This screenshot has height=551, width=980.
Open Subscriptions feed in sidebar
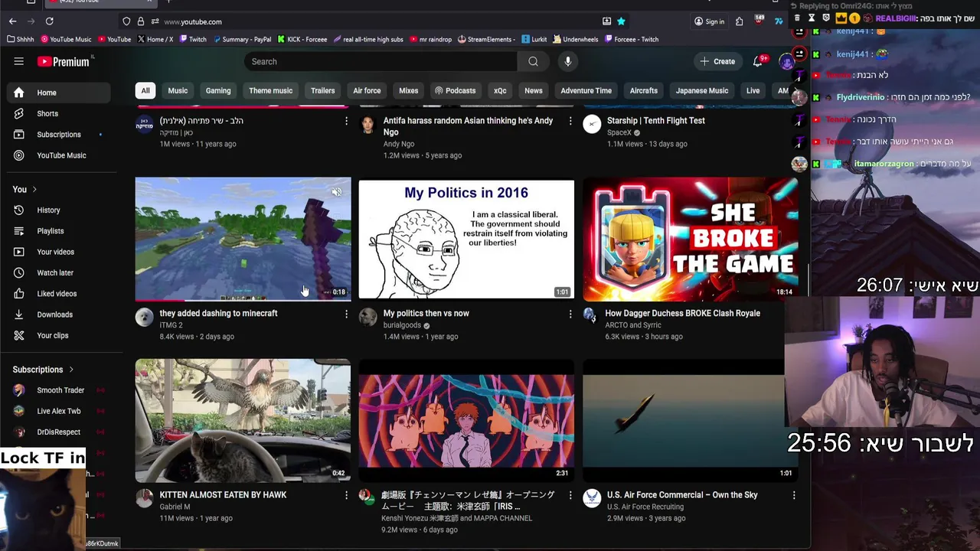[x=60, y=135]
